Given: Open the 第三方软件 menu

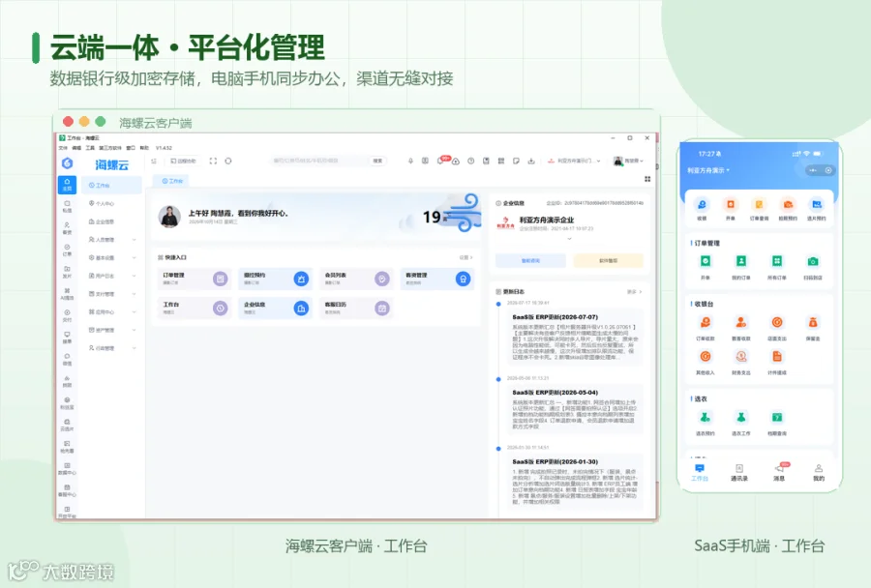Looking at the screenshot, I should click(x=110, y=148).
